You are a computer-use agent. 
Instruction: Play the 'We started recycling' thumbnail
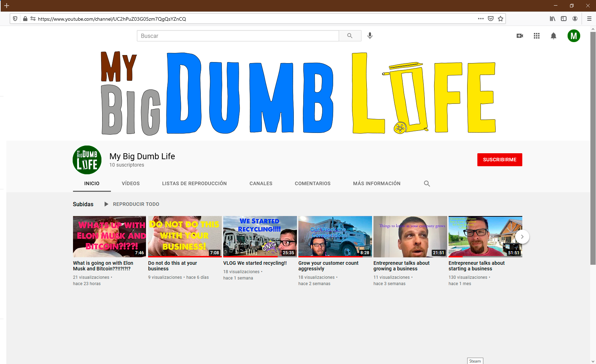(260, 237)
